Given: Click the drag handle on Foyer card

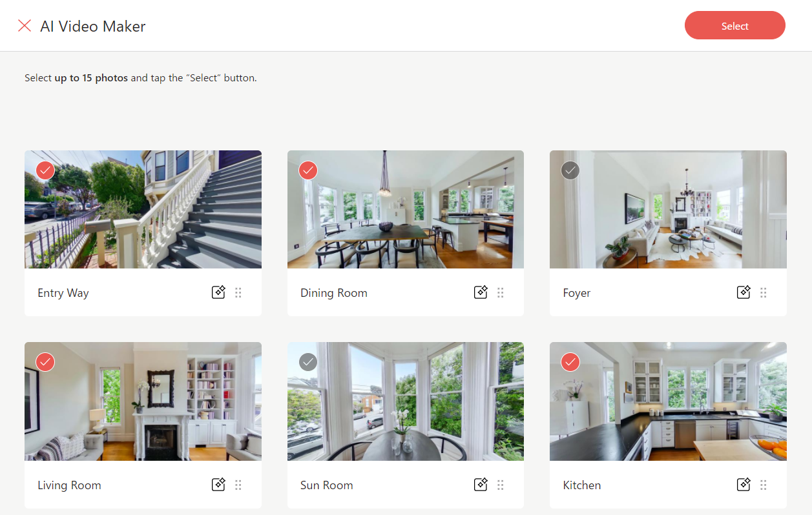Looking at the screenshot, I should [764, 293].
